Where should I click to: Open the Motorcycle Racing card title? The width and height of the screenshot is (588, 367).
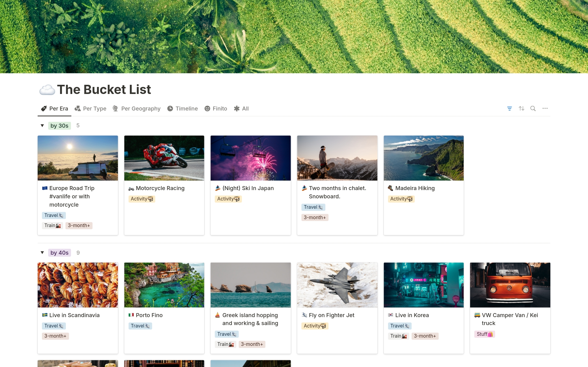click(x=160, y=188)
